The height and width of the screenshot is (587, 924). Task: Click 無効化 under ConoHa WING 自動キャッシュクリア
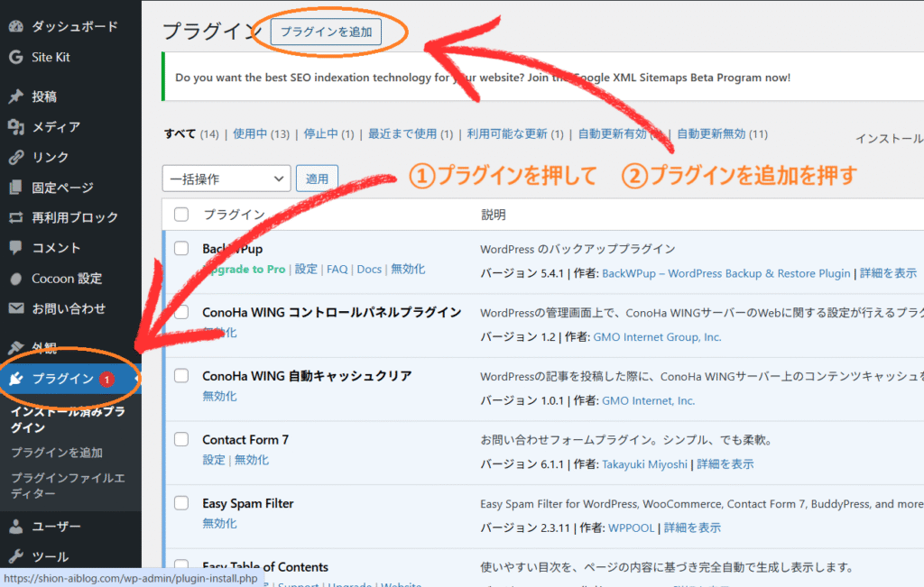click(219, 396)
